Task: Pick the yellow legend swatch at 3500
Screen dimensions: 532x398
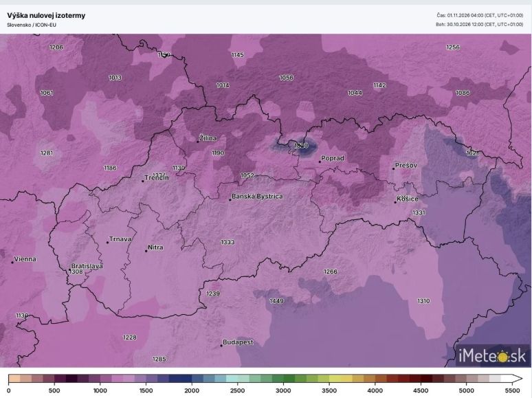Action: click(335, 379)
